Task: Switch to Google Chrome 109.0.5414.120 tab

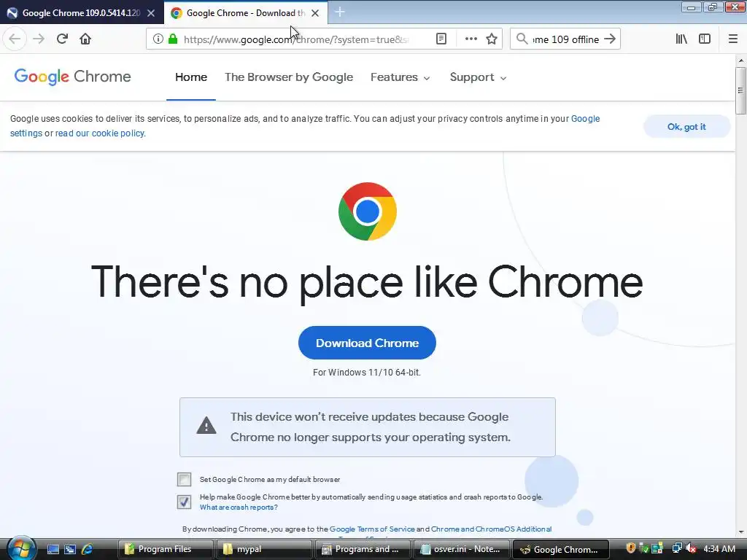Action: pos(81,13)
